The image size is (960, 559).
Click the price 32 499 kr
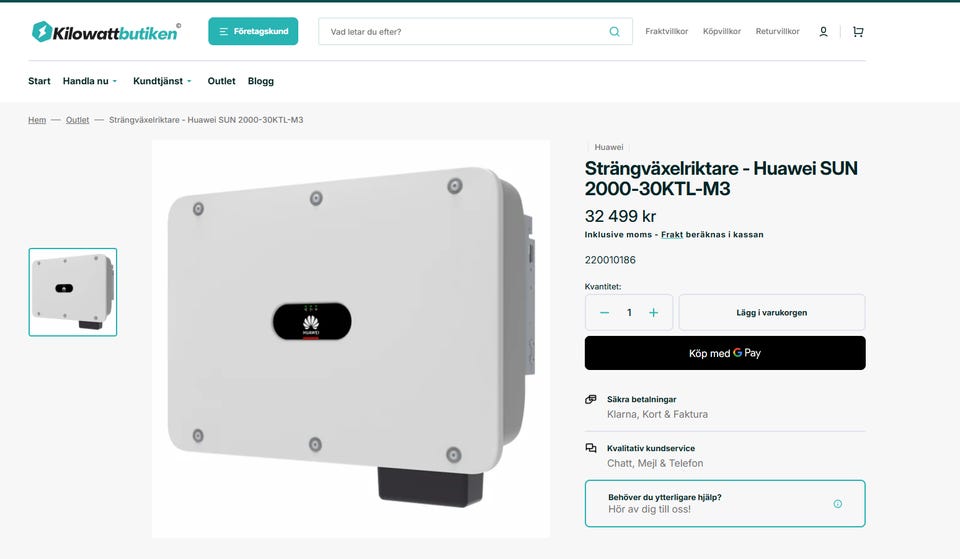[620, 216]
